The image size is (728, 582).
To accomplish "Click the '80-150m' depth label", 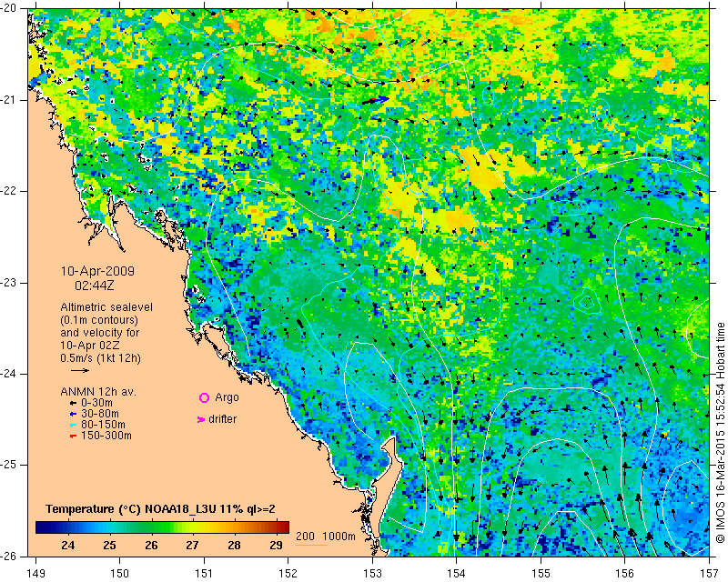I will coord(103,425).
